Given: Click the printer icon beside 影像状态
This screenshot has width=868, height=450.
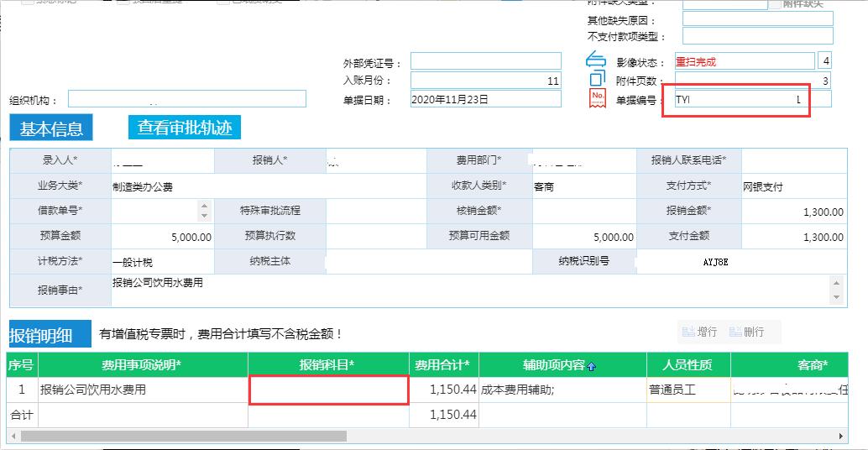Looking at the screenshot, I should (595, 60).
